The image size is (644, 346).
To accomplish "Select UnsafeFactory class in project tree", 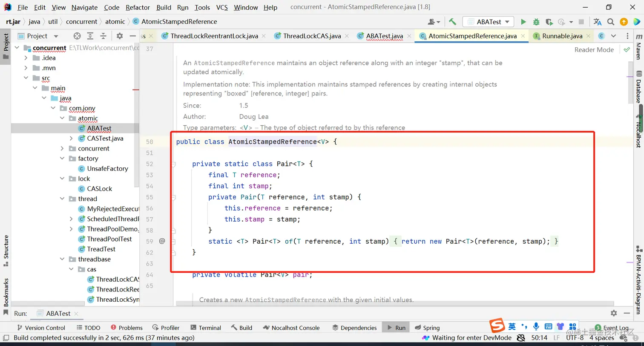I will click(x=107, y=169).
